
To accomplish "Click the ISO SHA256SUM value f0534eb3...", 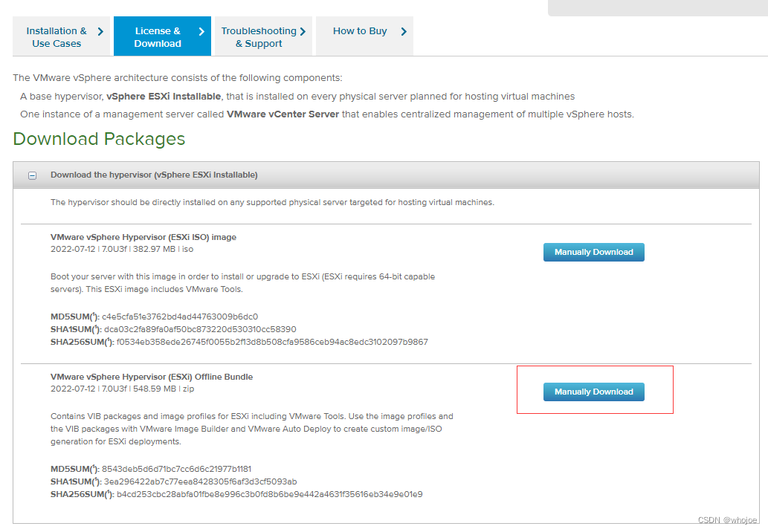I will [272, 342].
